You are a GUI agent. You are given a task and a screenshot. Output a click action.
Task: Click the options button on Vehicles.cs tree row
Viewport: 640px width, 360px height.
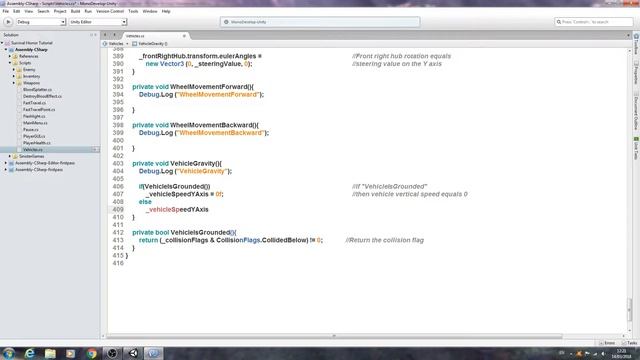coord(95,150)
